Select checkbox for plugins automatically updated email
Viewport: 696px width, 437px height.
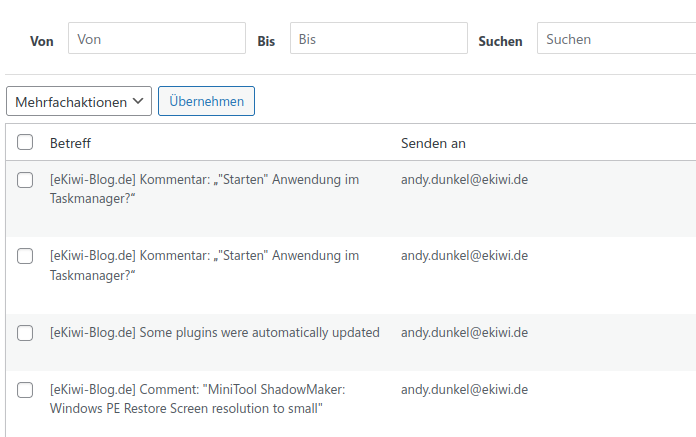click(25, 333)
